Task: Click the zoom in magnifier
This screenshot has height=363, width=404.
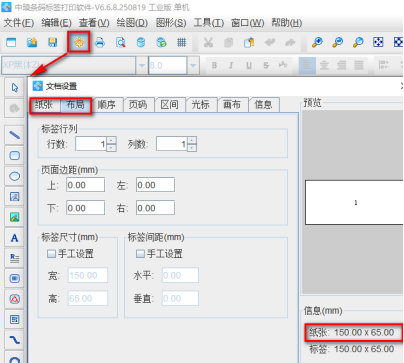Action: [x=317, y=42]
